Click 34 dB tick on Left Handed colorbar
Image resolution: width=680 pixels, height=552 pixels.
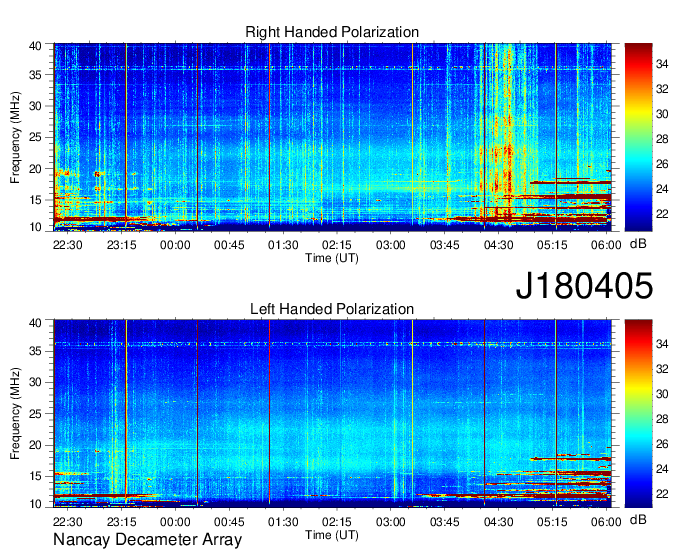coord(662,344)
